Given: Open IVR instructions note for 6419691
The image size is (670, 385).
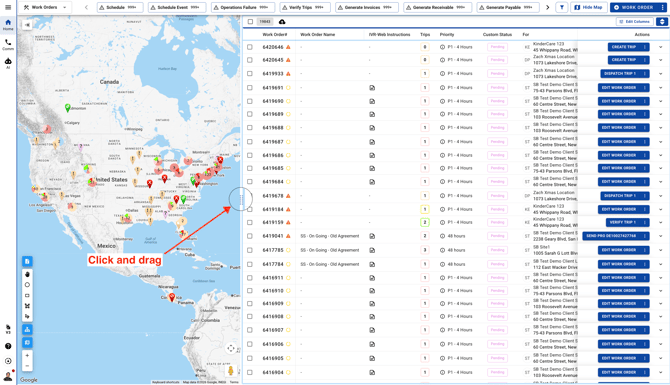Looking at the screenshot, I should coord(372,88).
